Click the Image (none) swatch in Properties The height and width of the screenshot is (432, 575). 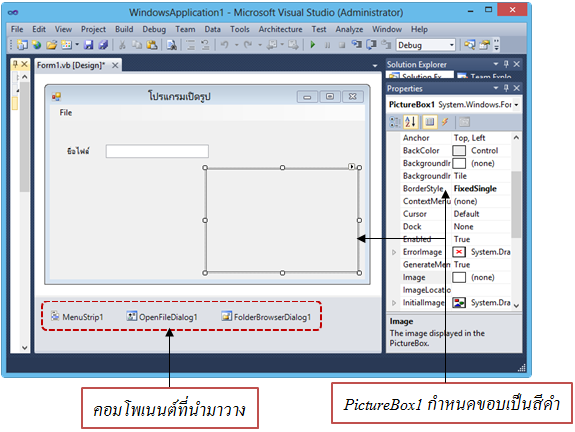coord(459,277)
